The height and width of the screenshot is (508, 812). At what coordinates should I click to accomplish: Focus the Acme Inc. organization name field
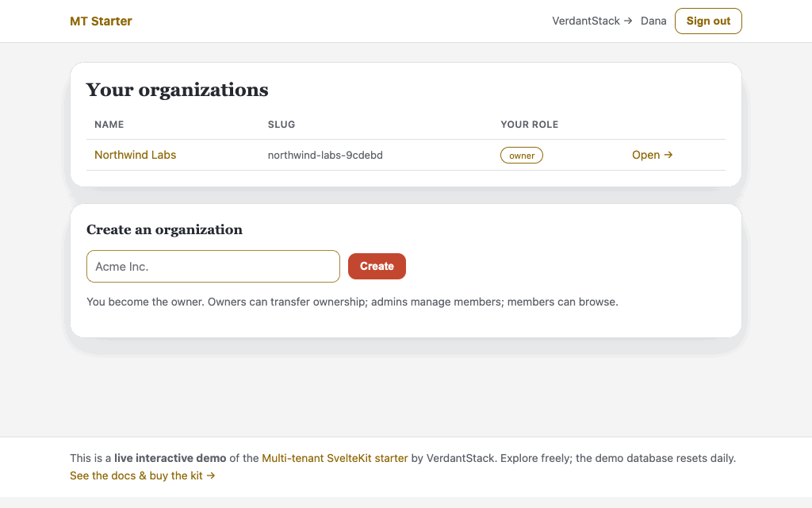click(x=213, y=267)
